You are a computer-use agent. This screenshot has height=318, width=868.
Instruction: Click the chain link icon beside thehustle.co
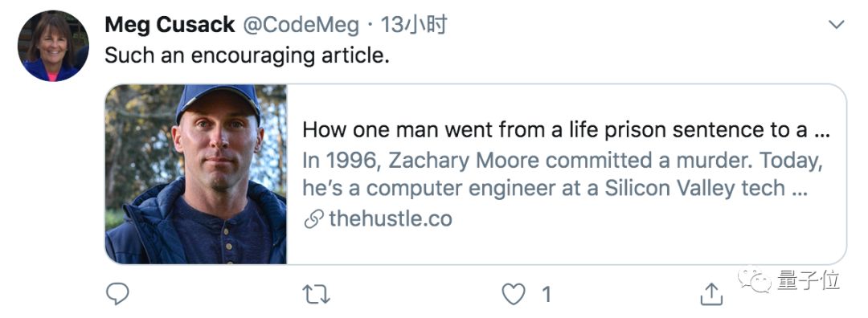click(x=313, y=219)
